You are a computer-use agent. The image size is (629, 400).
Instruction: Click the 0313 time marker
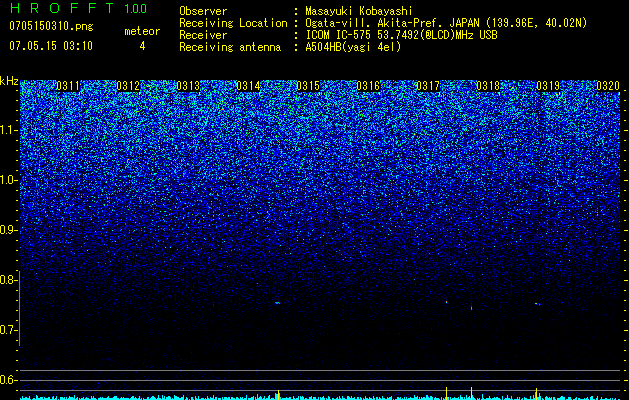(188, 86)
